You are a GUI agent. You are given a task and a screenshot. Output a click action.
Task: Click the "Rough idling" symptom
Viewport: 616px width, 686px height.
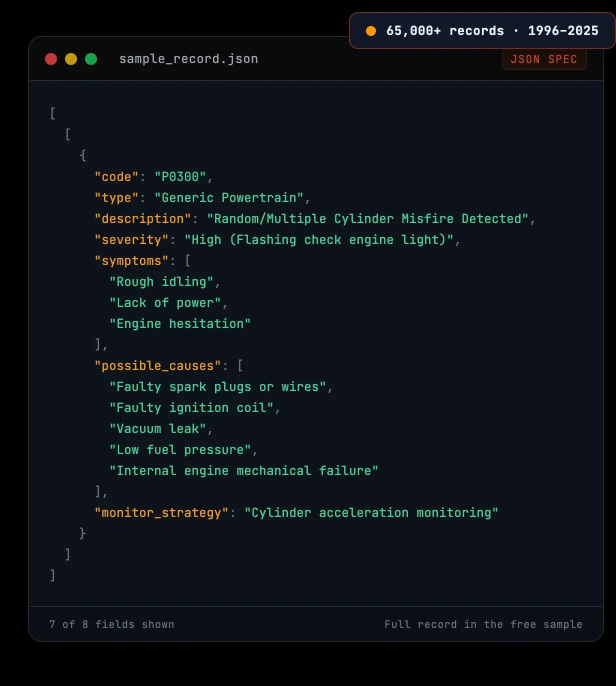click(x=161, y=281)
